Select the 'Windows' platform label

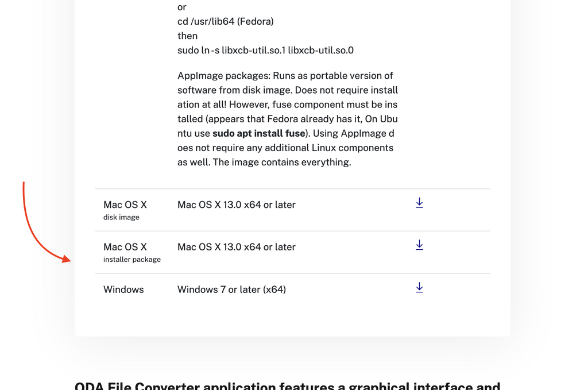(124, 289)
